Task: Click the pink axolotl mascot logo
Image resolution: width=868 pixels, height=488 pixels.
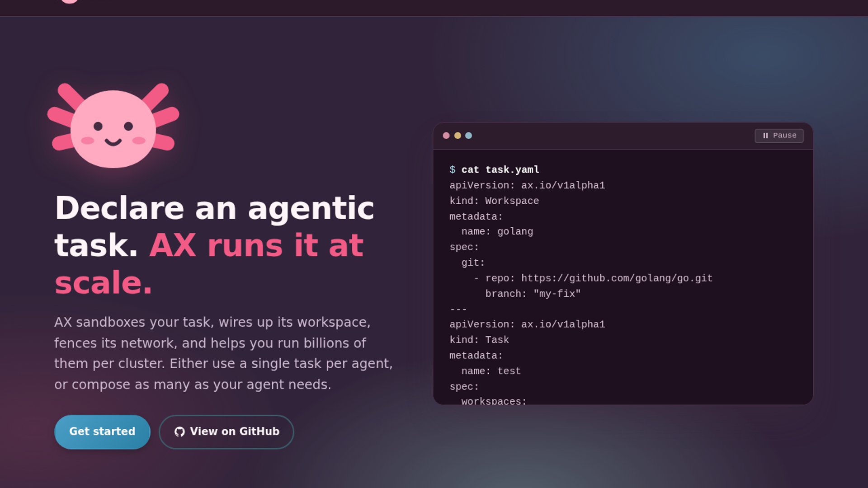Action: [113, 125]
